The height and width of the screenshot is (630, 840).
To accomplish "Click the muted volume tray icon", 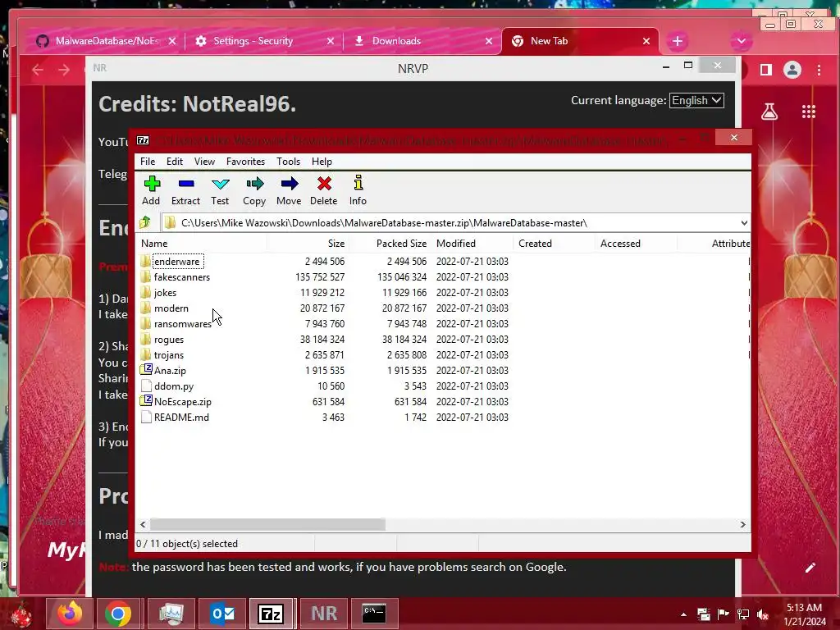I will point(762,614).
